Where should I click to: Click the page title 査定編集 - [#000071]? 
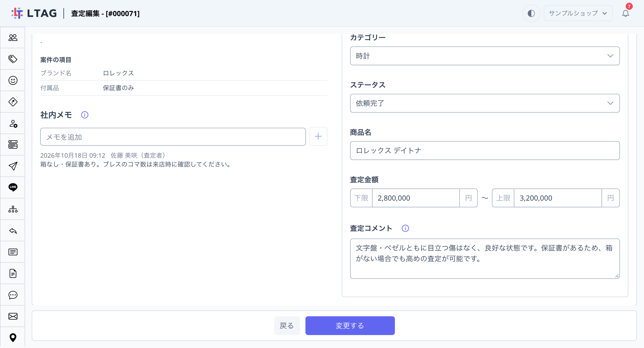click(x=105, y=13)
